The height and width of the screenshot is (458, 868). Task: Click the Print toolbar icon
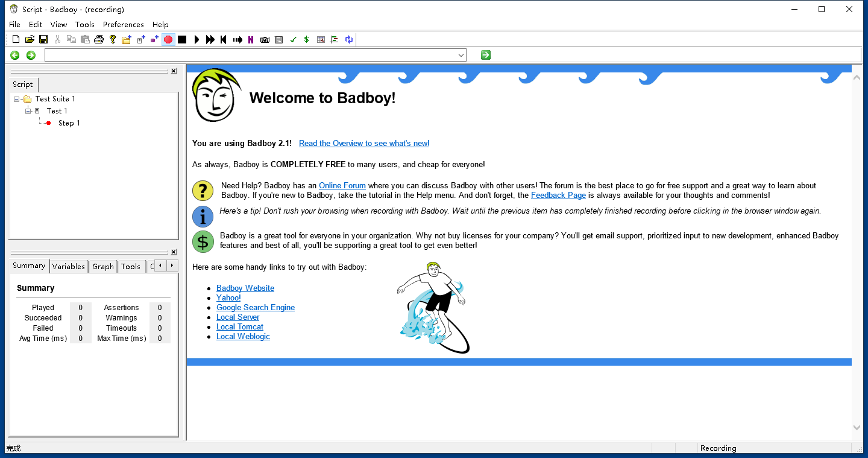click(x=99, y=40)
